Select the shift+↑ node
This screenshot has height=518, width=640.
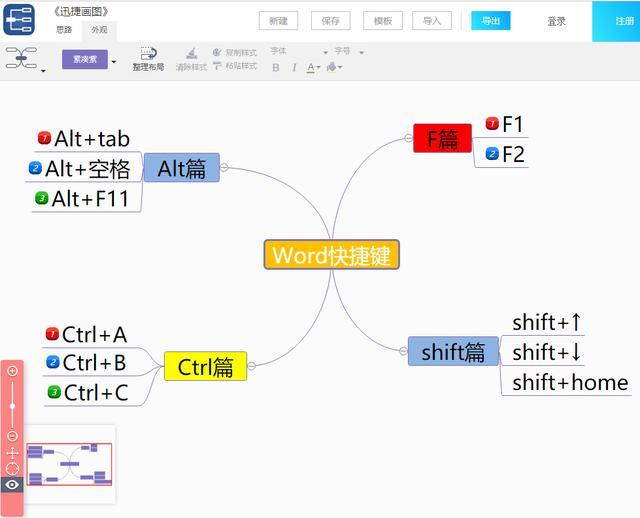click(547, 322)
